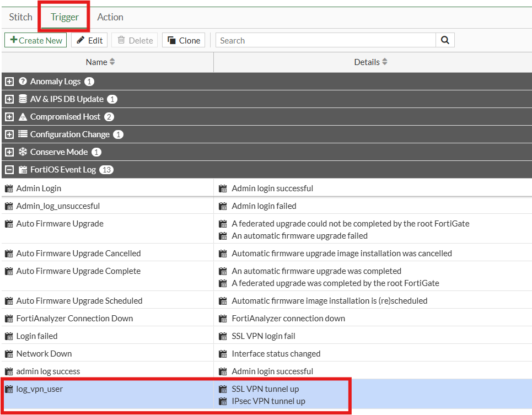Screen dimensions: 532x415
Task: Click the Edit button
Action: pos(89,40)
